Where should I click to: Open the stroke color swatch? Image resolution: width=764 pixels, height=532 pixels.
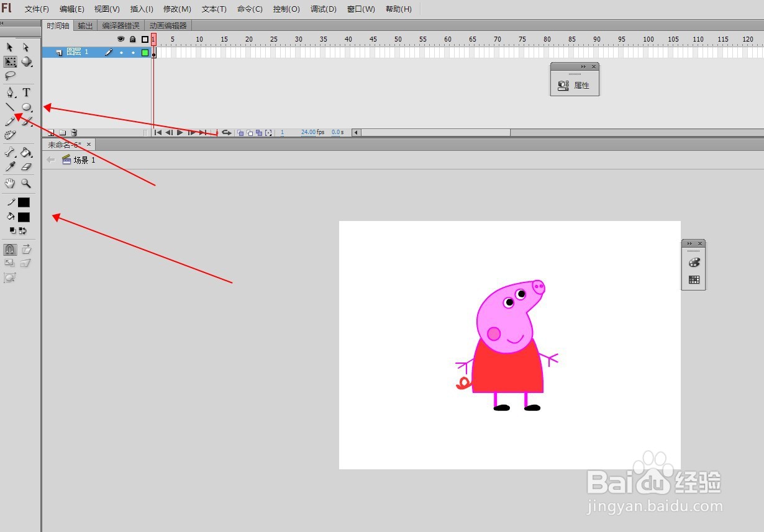coord(24,202)
